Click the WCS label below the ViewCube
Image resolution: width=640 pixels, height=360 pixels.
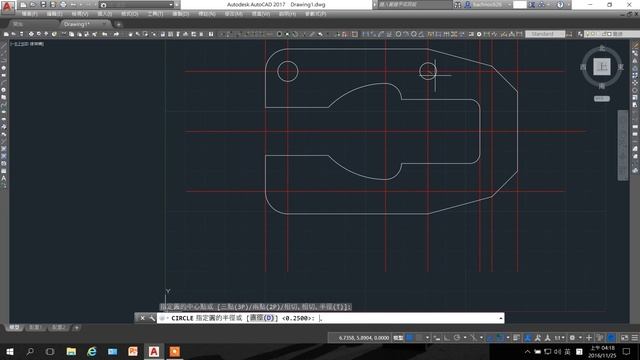point(602,99)
